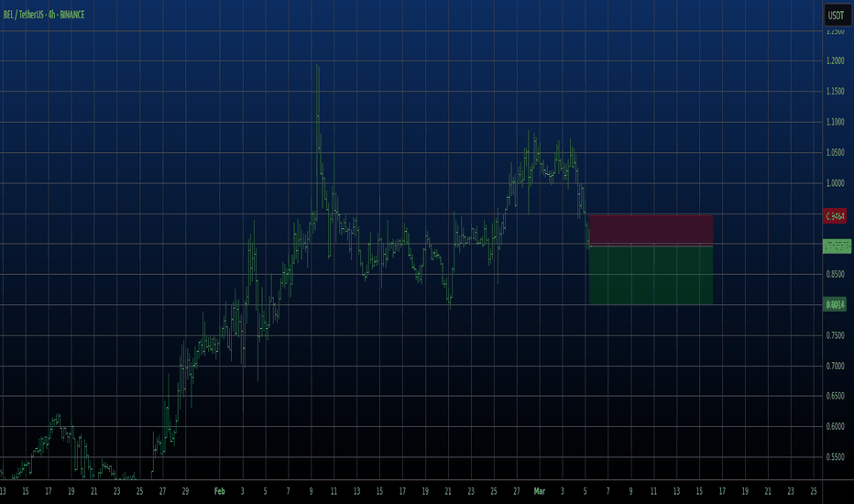Click the 29 date label on the time axis
The height and width of the screenshot is (504, 854).
pos(185,491)
